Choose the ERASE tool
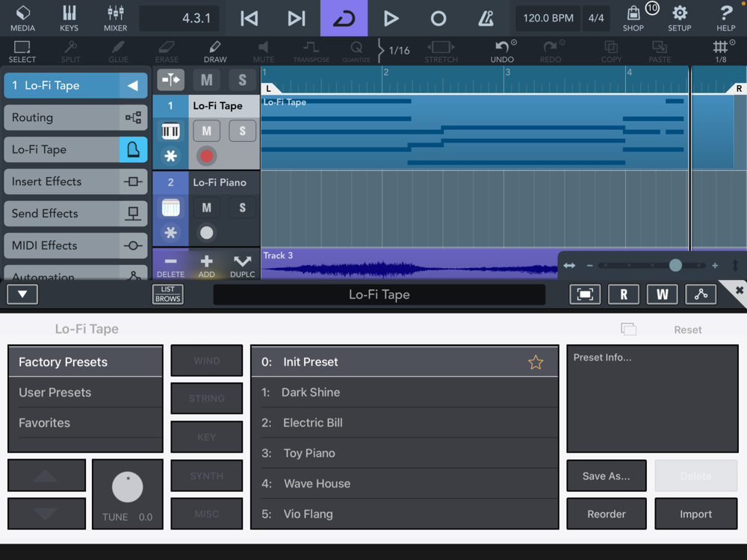 tap(167, 52)
